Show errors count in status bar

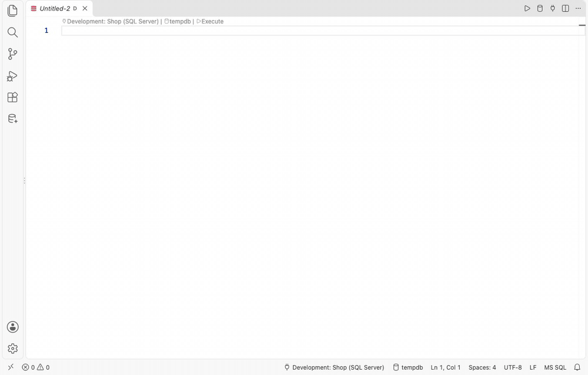(x=28, y=367)
